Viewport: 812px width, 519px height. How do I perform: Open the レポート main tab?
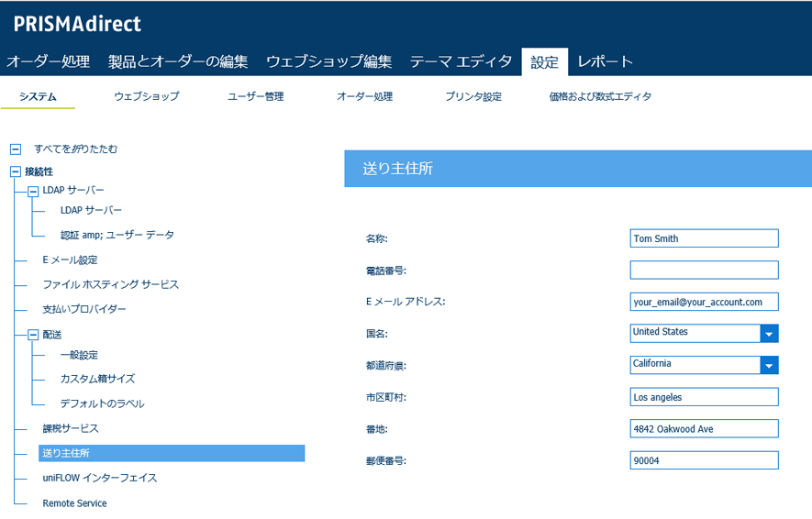605,61
